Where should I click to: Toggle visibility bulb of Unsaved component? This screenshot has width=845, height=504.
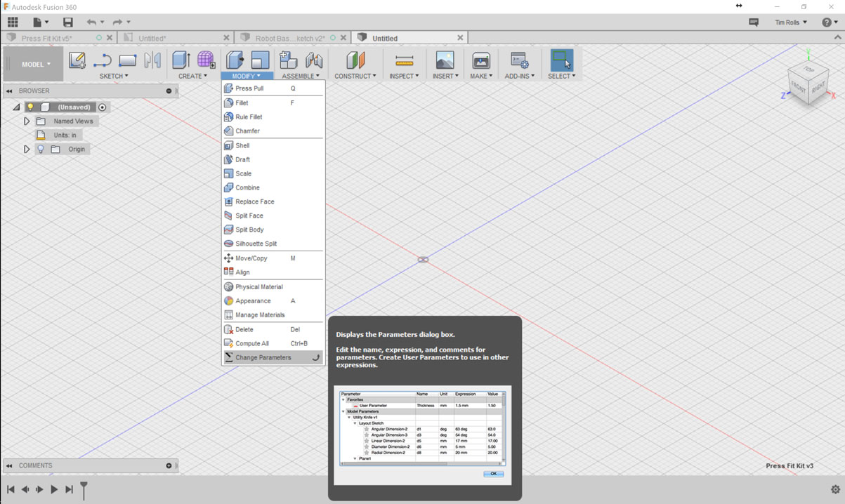click(30, 107)
